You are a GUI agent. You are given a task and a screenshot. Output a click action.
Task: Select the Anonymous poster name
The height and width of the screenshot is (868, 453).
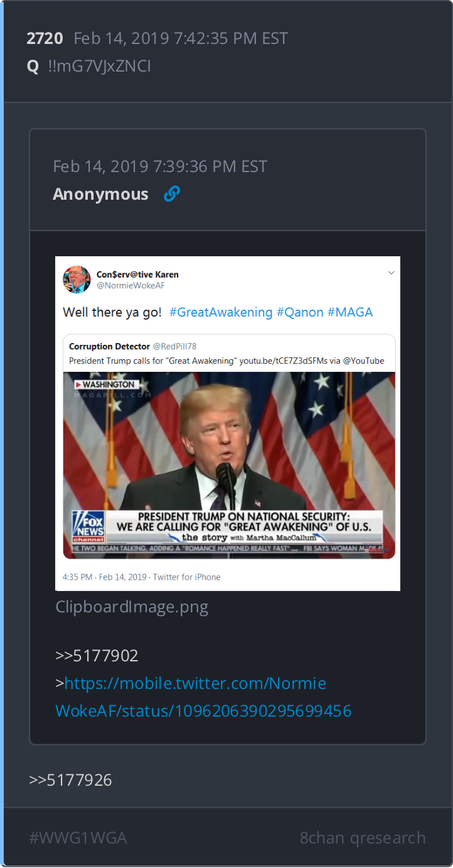100,194
